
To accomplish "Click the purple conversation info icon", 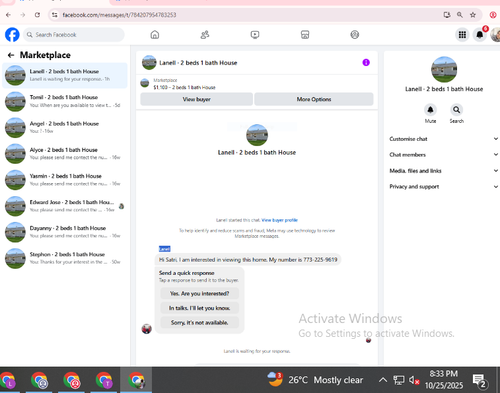I will coord(366,62).
